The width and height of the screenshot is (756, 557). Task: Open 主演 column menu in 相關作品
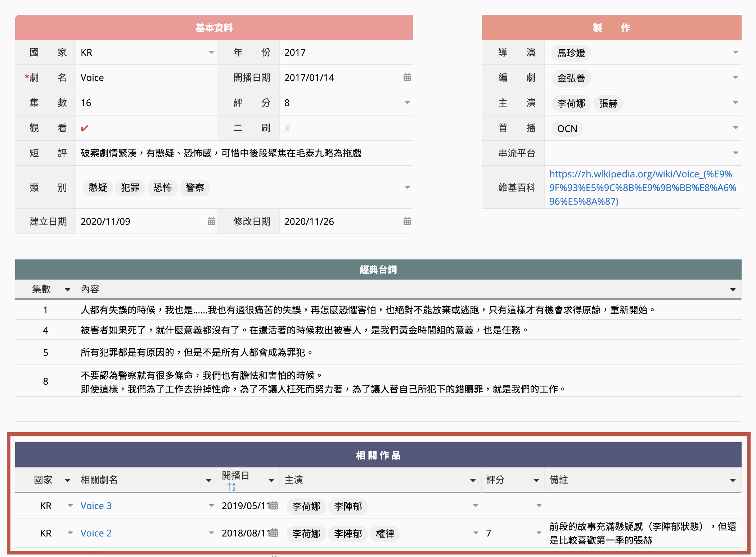473,480
